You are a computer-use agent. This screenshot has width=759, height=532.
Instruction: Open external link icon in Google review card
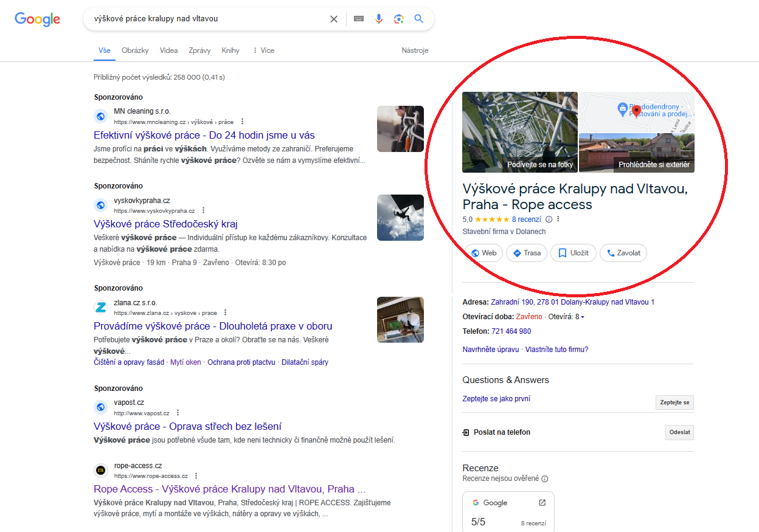pos(542,503)
